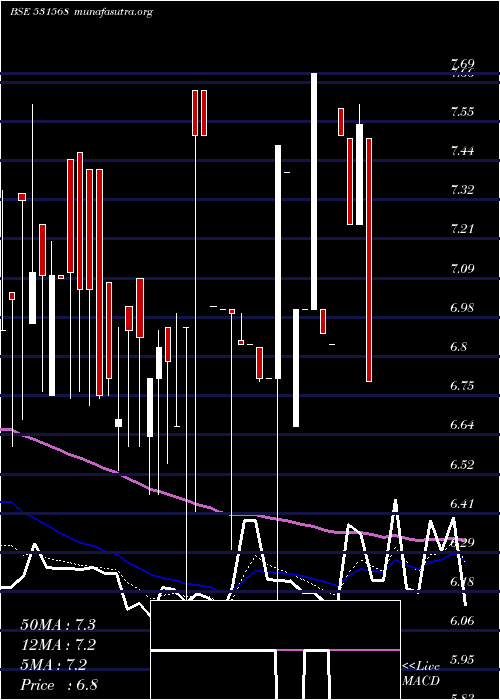Click the 12MA : 7.2 indicator readout
This screenshot has width=500, height=700.
(58, 645)
